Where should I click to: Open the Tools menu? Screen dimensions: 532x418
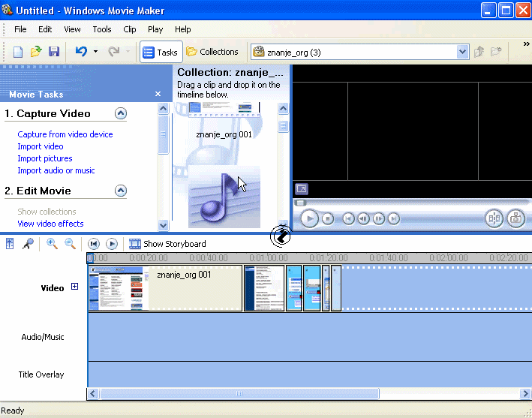(102, 29)
